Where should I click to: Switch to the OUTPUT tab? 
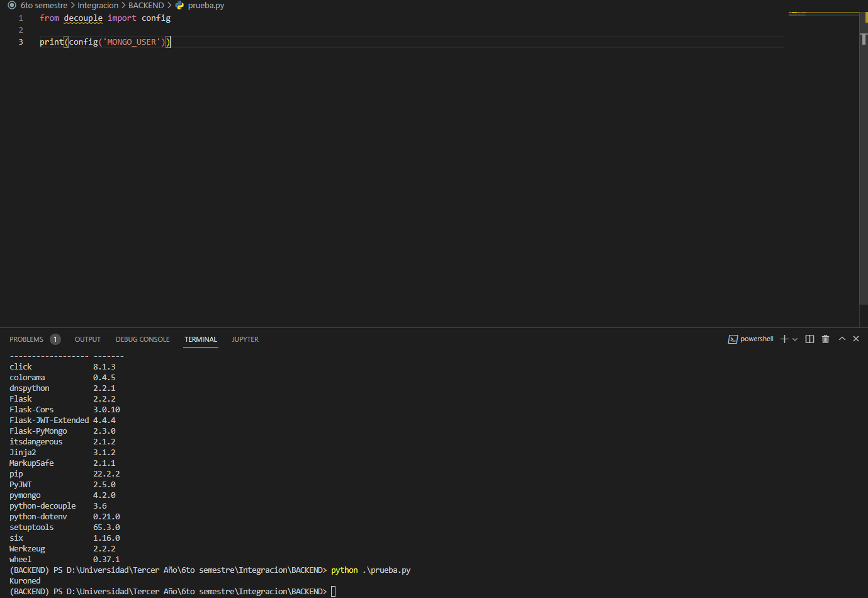pyautogui.click(x=87, y=339)
